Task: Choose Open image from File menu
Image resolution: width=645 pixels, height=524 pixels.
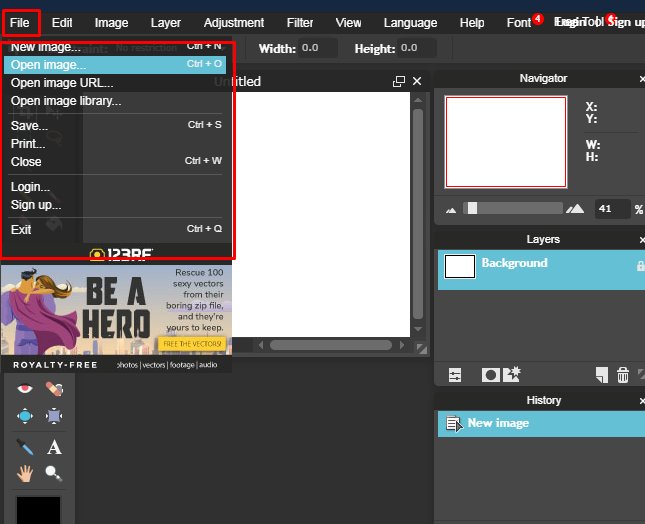Action: 115,65
